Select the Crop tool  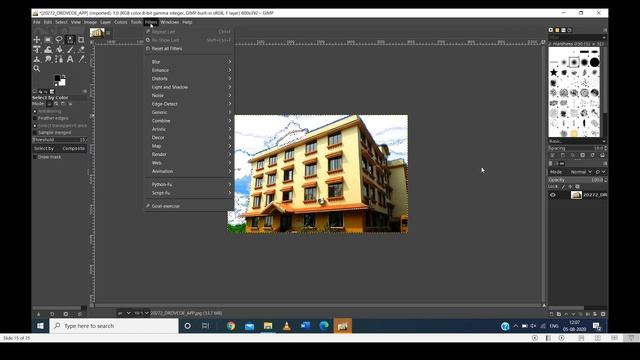[81, 40]
